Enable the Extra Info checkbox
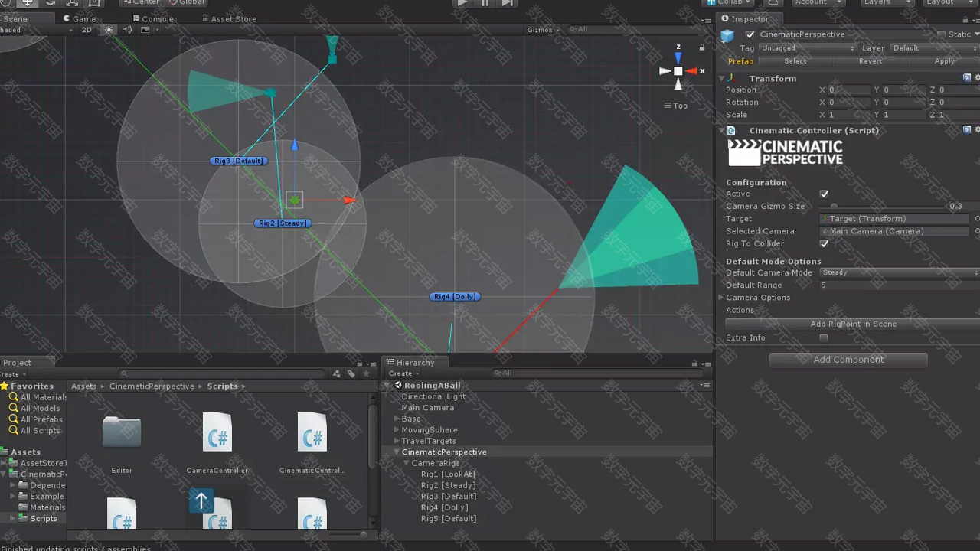Image resolution: width=980 pixels, height=551 pixels. point(824,338)
